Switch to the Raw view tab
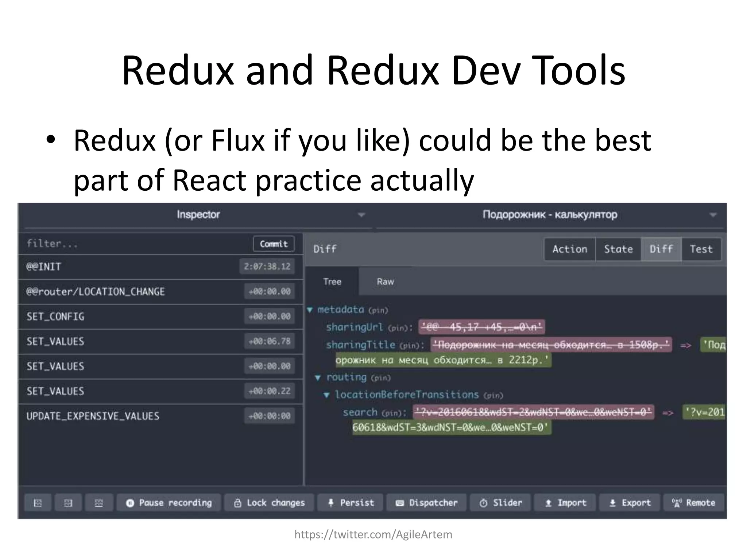 [x=385, y=281]
